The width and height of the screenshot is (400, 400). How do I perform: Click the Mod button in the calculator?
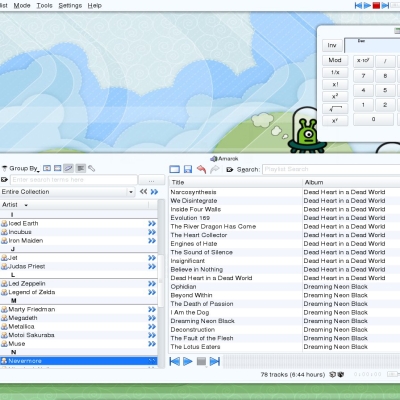[335, 60]
